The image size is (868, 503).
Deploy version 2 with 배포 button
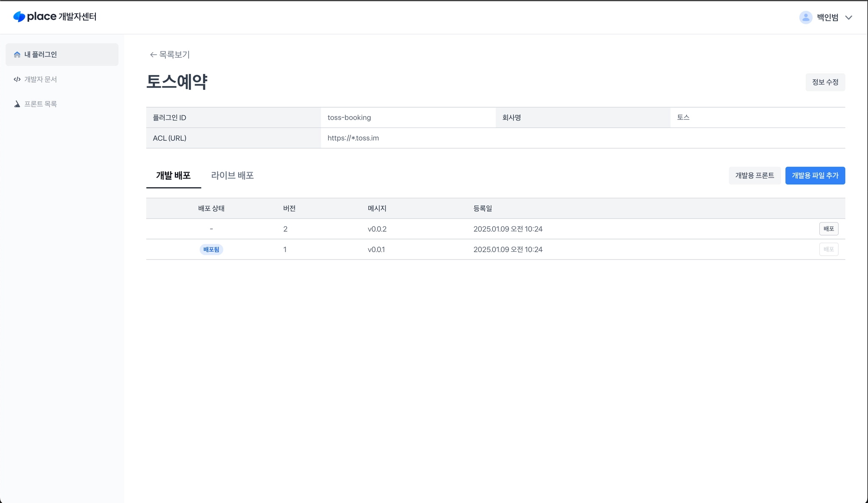828,229
